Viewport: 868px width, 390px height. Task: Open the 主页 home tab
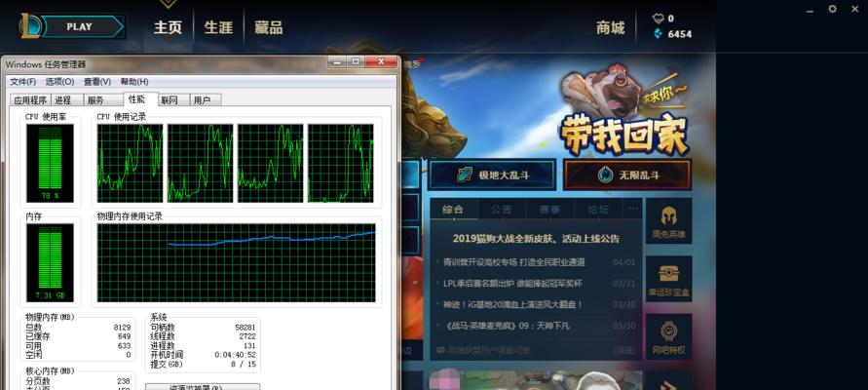[x=168, y=27]
